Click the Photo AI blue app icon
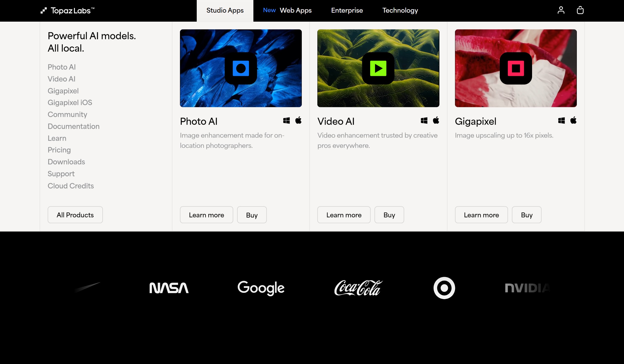 [x=241, y=68]
